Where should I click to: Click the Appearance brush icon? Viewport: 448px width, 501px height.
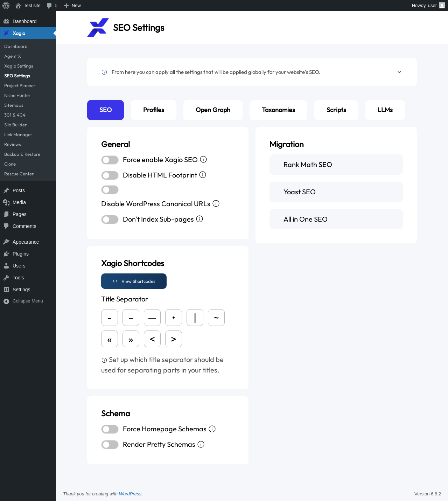(x=6, y=242)
